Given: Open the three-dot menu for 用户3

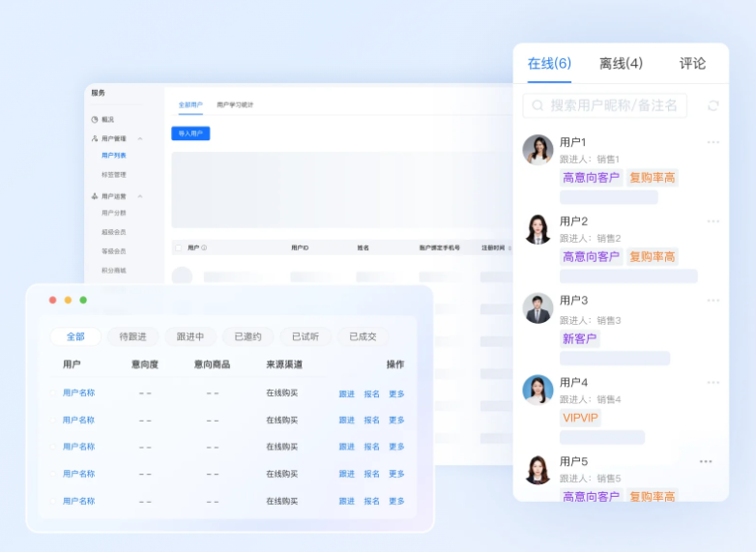Looking at the screenshot, I should coord(713,301).
